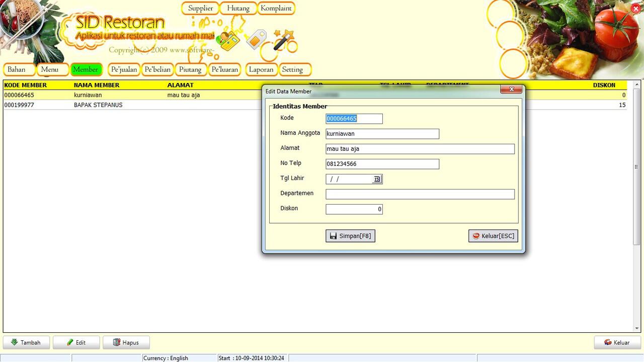Click into the Nama Anggota field

pyautogui.click(x=382, y=134)
